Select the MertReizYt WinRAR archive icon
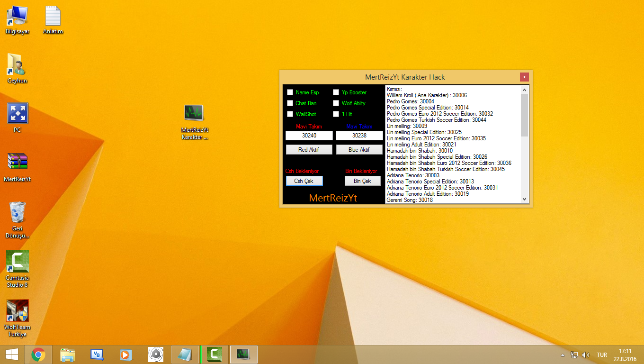 point(18,167)
